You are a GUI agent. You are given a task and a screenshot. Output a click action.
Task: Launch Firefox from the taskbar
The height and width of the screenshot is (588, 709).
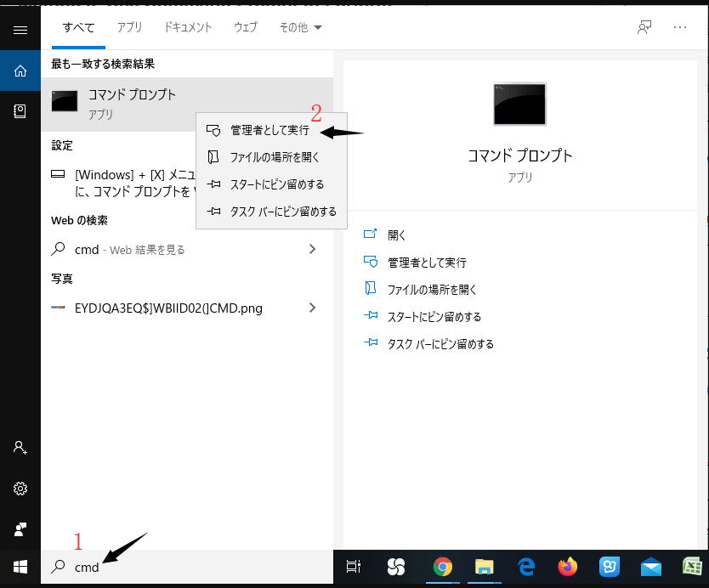[567, 567]
